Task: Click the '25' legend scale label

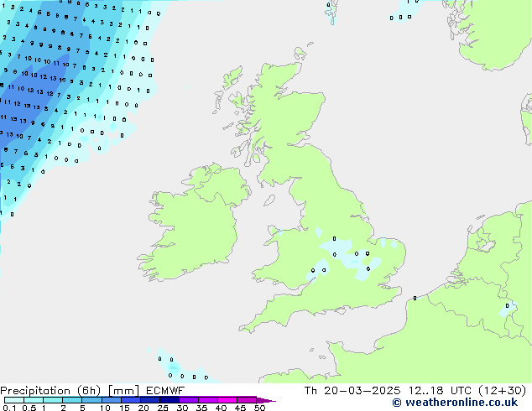Action: (163, 408)
